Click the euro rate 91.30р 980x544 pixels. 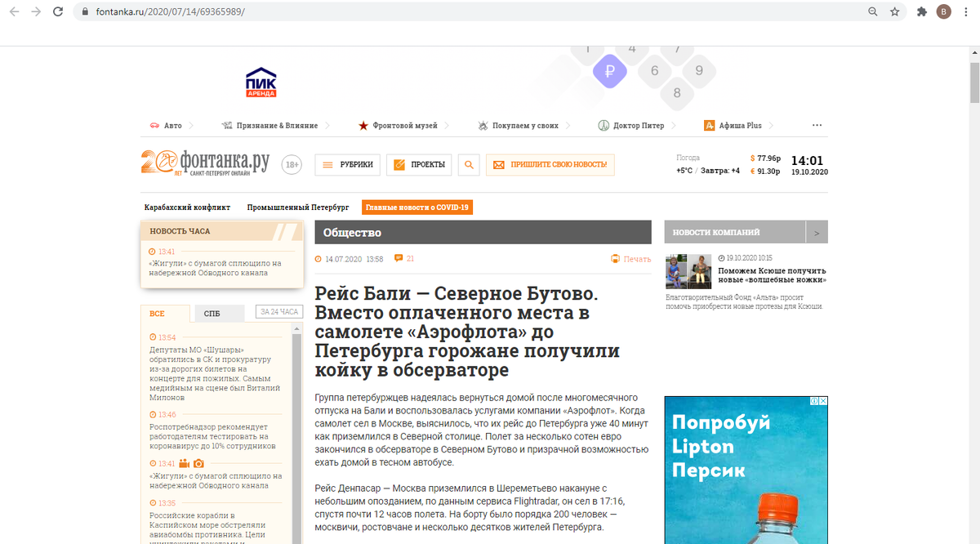(x=766, y=172)
